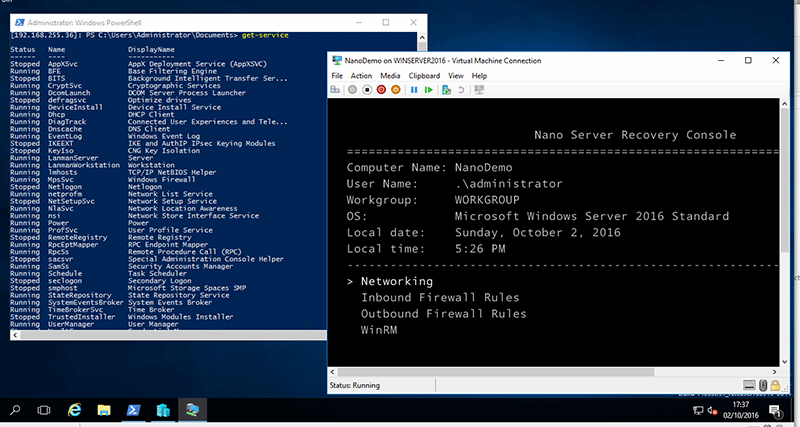Screen dimensions: 800x427
Task: Switch to PowerShell via taskbar icon
Action: [x=133, y=410]
